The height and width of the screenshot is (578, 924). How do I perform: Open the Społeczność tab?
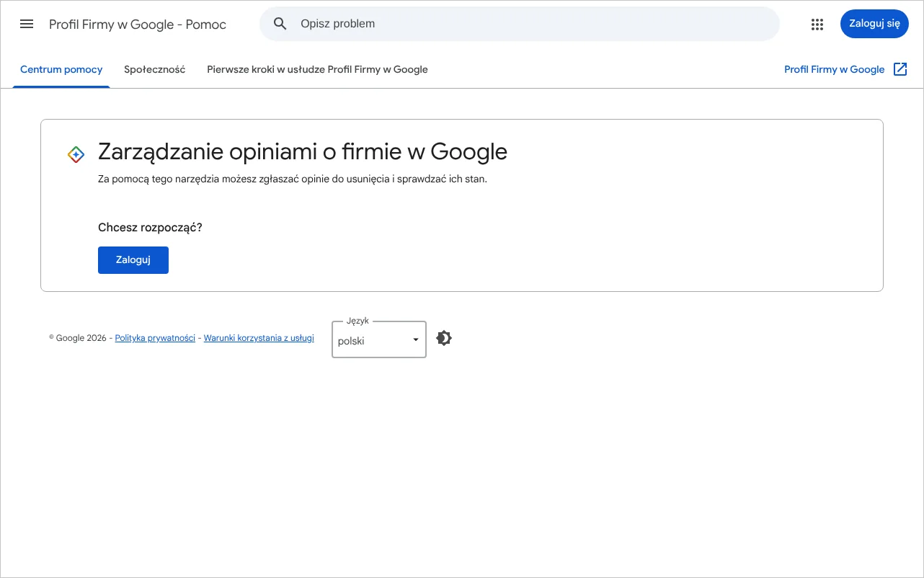coord(155,70)
